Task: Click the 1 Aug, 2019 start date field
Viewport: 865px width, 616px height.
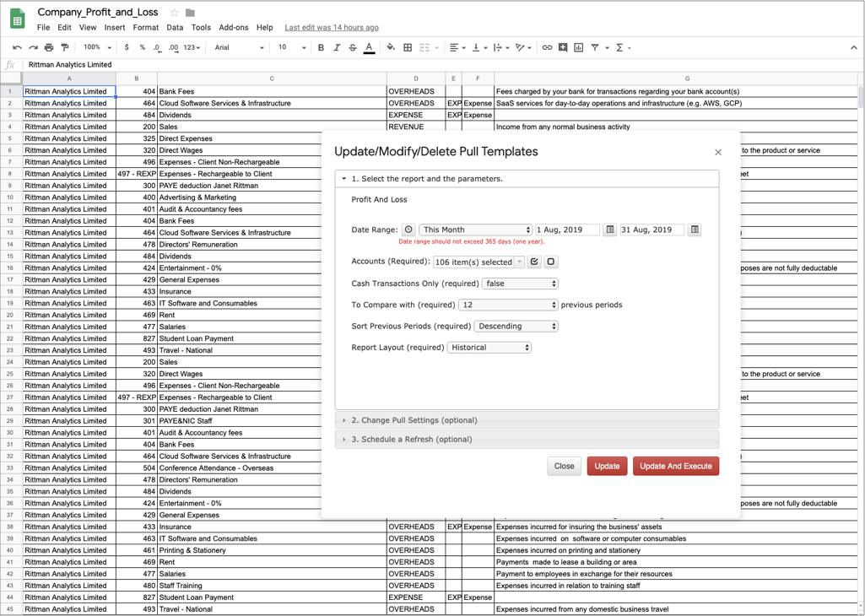Action: (x=567, y=230)
